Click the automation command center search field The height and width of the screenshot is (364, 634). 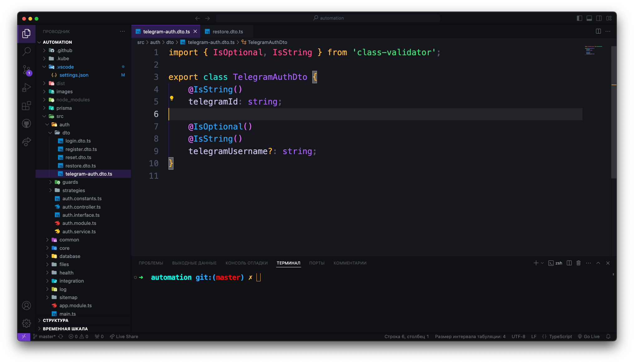pos(328,18)
